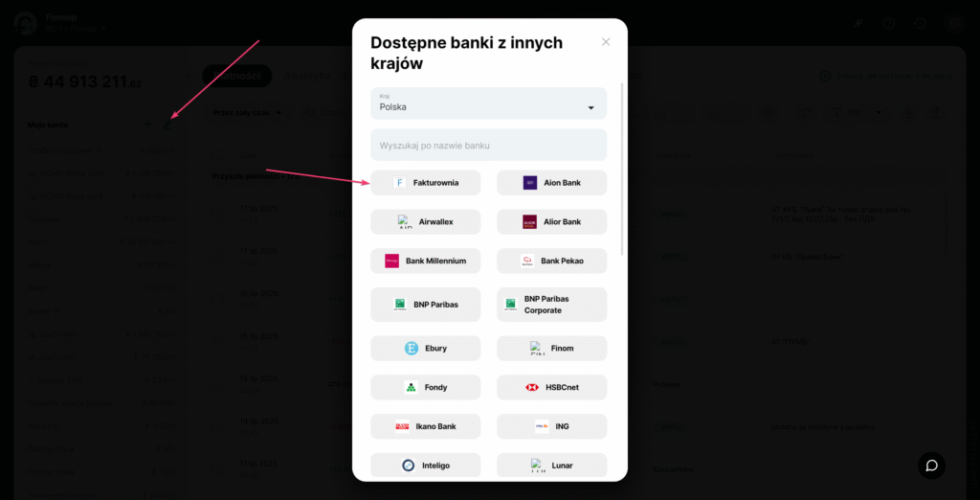Image resolution: width=980 pixels, height=500 pixels.
Task: Open 'Zobacz, jak korzystać z tej sekcji' link
Action: coord(886,76)
